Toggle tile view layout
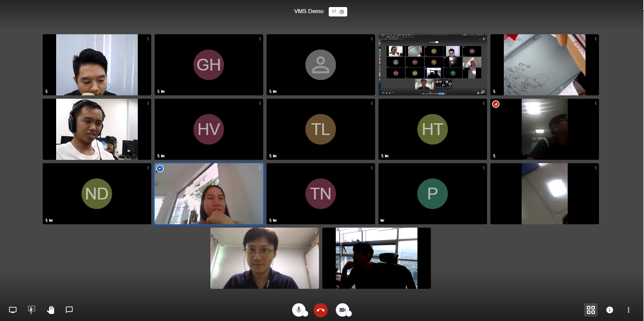The image size is (644, 321). click(x=591, y=310)
